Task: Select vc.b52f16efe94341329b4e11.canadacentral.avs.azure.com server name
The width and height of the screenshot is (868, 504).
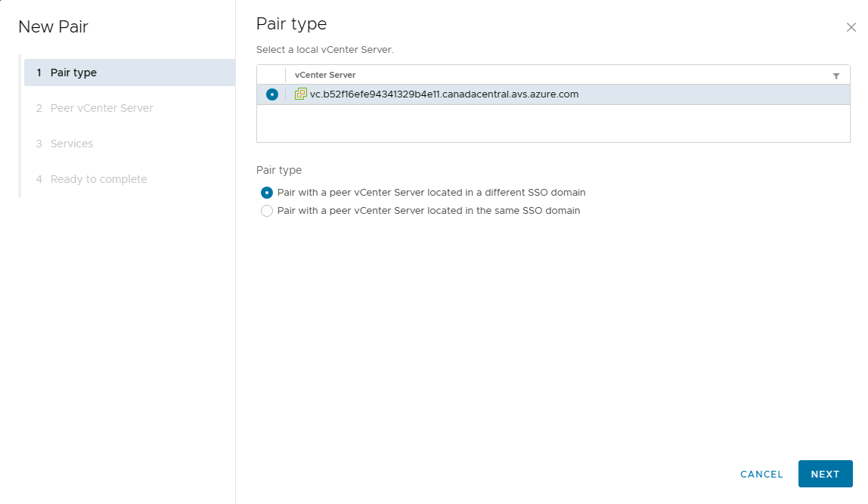Action: tap(444, 94)
